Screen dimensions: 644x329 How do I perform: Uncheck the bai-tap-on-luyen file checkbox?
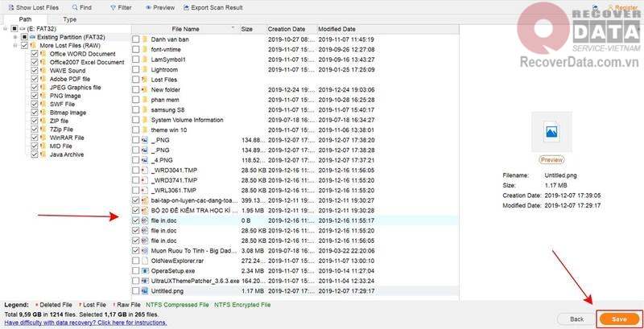point(136,200)
